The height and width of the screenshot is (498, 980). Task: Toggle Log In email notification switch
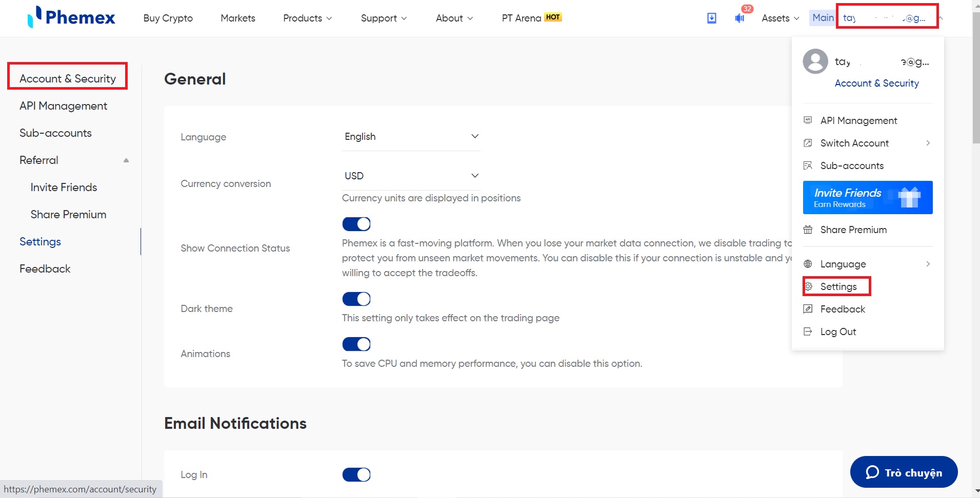(356, 475)
